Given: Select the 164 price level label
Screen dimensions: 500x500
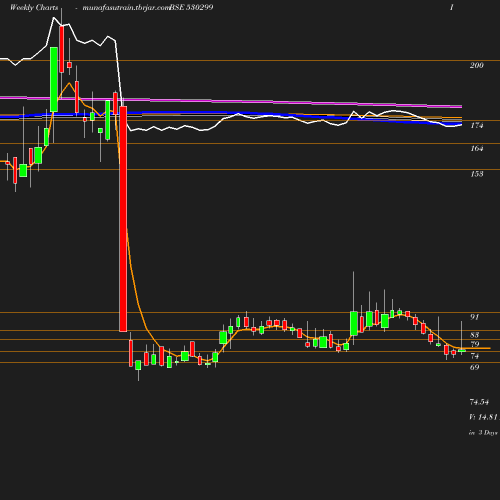Looking at the screenshot, I should pyautogui.click(x=477, y=148).
